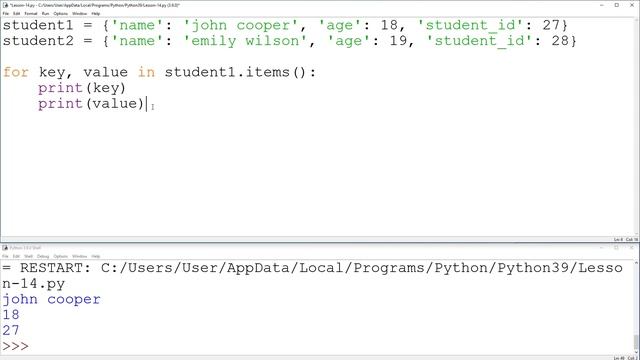This screenshot has height=360, width=640.
Task: Minimize the Lesson-14.py editor window
Action: (x=602, y=5)
